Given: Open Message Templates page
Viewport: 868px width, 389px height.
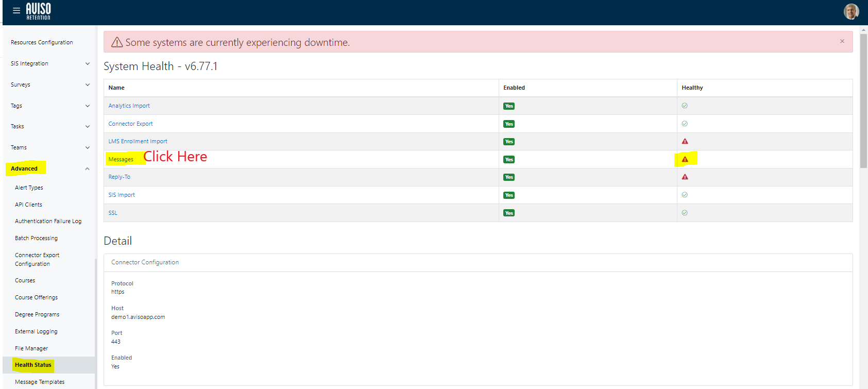Looking at the screenshot, I should [40, 382].
